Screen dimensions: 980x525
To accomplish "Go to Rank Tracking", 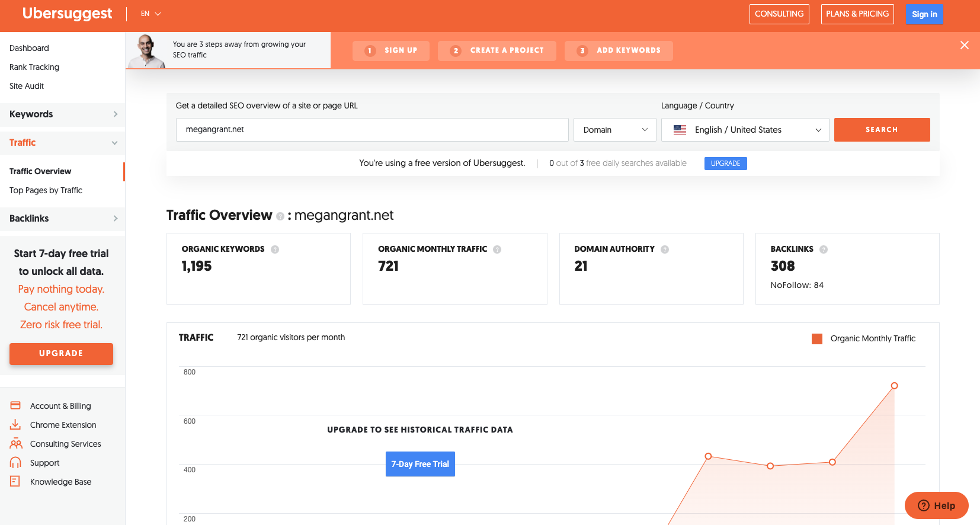I will click(x=34, y=67).
